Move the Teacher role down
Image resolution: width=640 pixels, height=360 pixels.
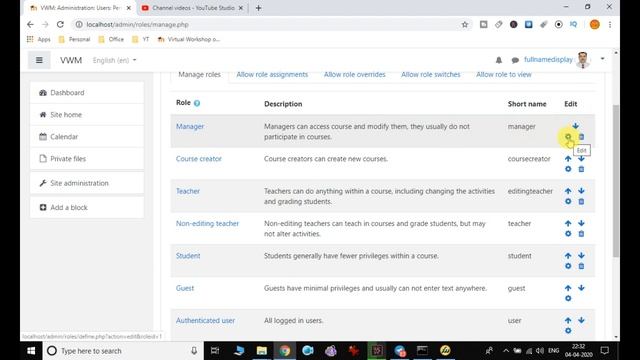click(581, 191)
